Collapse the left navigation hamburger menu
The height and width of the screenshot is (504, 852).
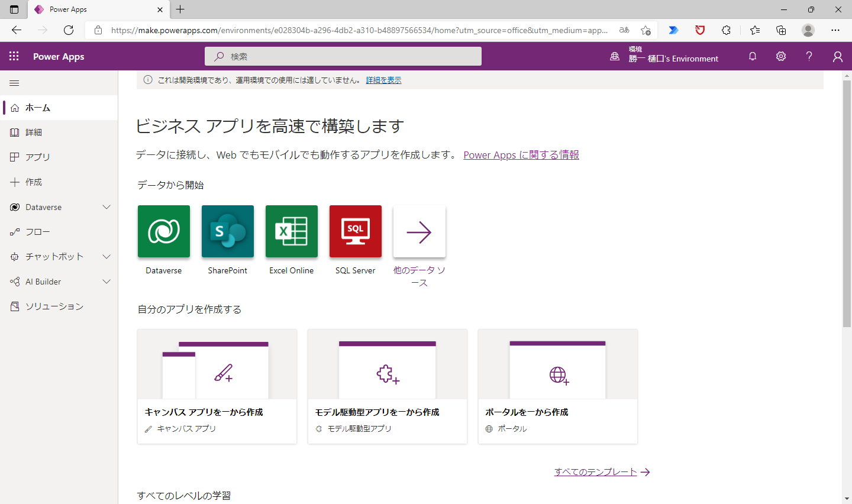coord(14,83)
